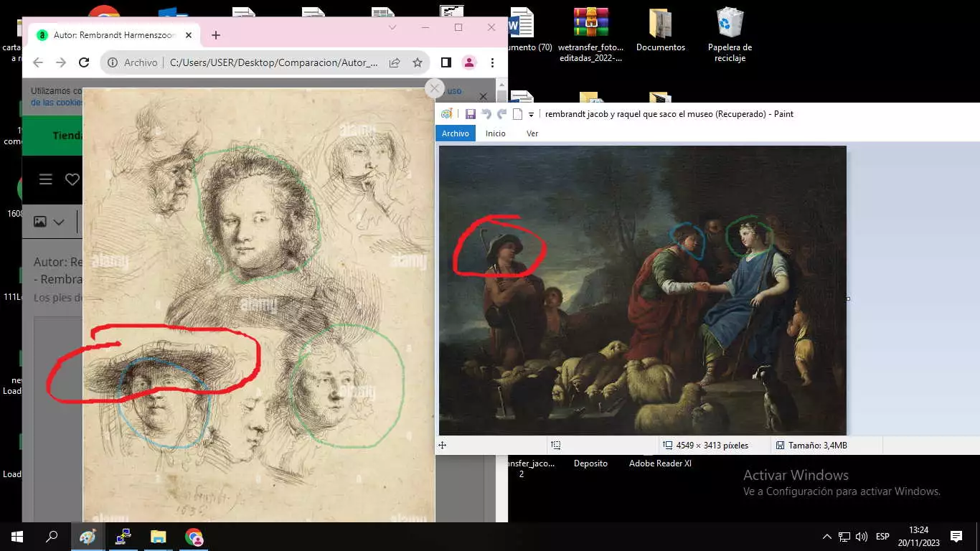
Task: Click the heart favorites icon on webpage
Action: pos(72,179)
